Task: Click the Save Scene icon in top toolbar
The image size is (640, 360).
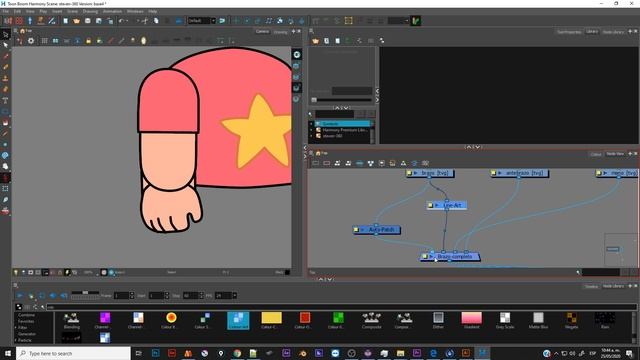Action: coord(87,21)
